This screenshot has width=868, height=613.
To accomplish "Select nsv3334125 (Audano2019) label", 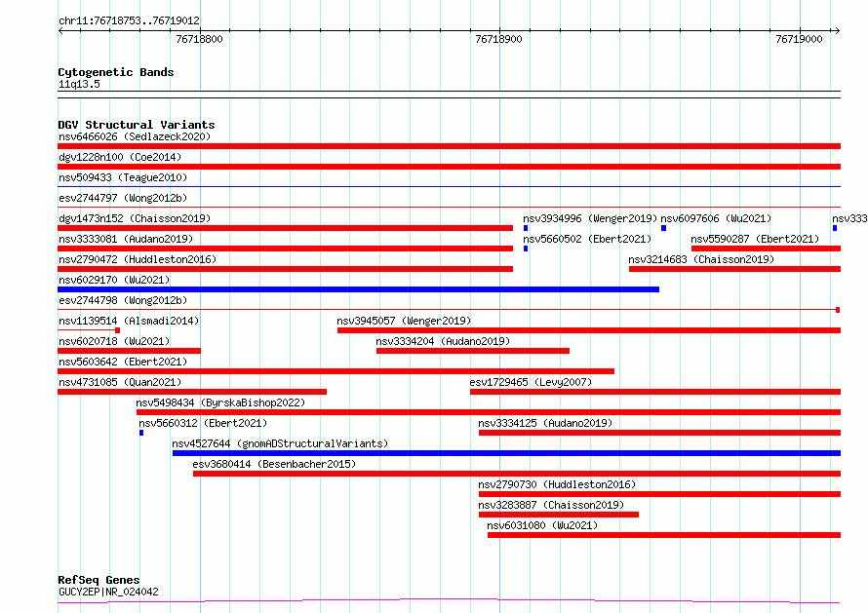I will [x=545, y=423].
